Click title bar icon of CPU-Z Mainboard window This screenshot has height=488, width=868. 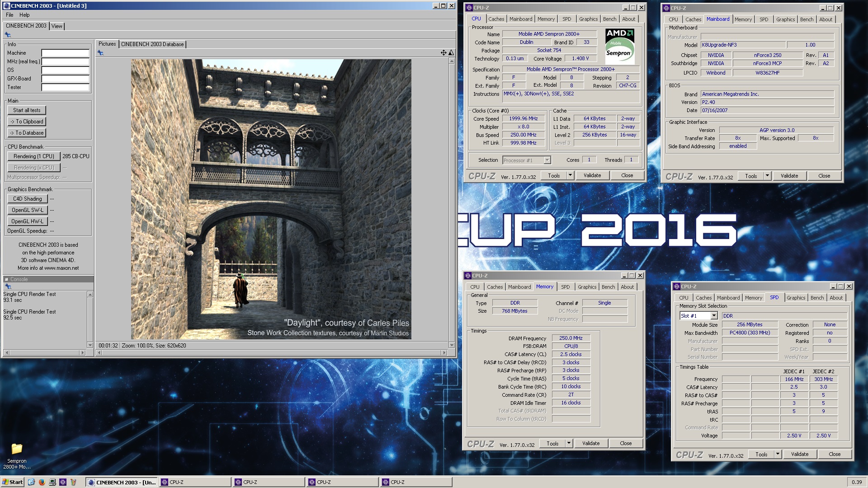click(666, 8)
